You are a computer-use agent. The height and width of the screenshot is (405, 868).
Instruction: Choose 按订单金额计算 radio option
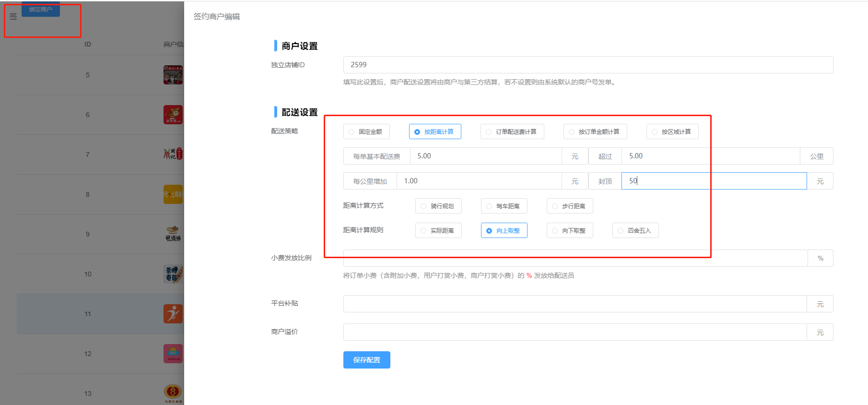pyautogui.click(x=595, y=131)
